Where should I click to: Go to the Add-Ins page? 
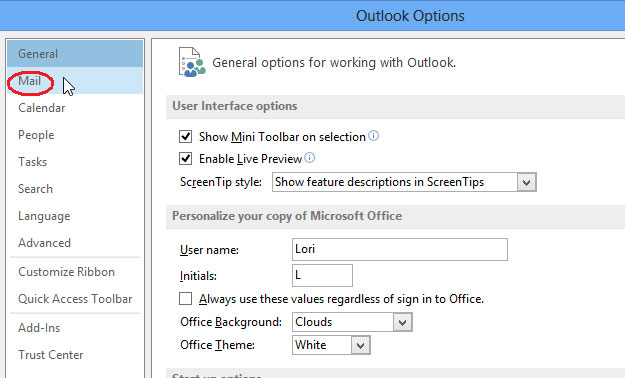click(75, 328)
